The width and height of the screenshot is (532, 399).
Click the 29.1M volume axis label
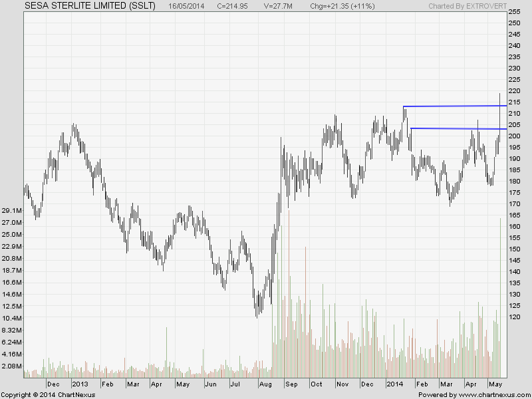coord(13,210)
